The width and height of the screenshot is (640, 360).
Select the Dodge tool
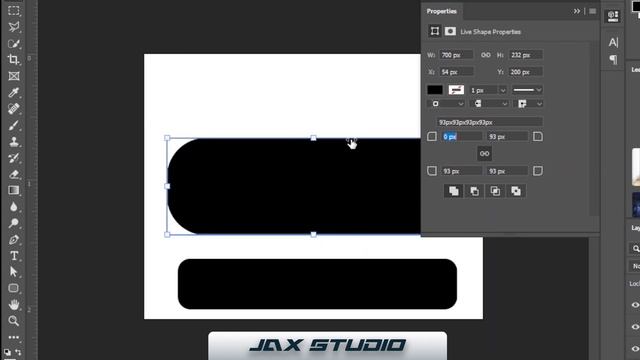[13, 223]
